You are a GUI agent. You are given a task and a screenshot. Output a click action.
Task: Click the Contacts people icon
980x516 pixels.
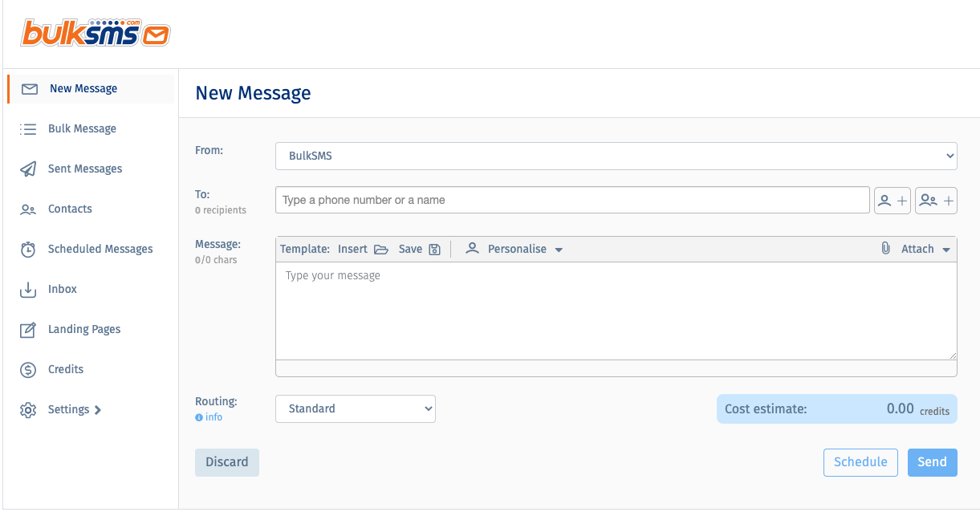[28, 209]
